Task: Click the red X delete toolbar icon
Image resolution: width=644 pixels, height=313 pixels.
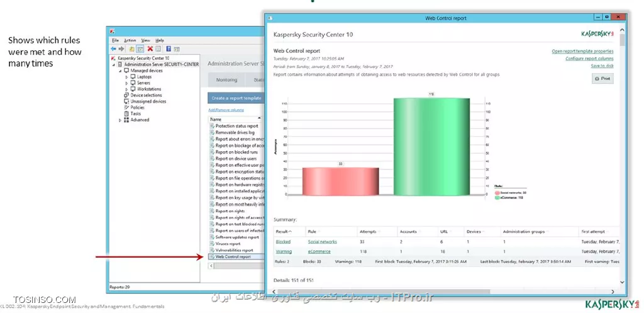Action: coord(150,48)
